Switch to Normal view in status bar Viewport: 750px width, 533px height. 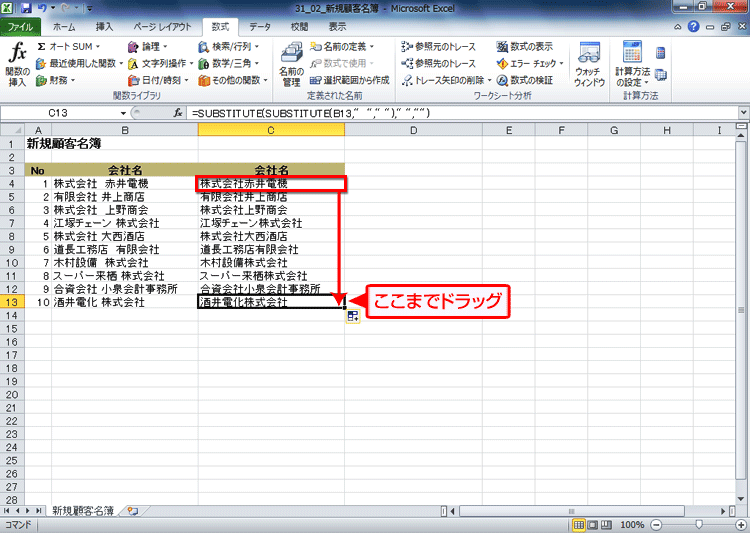[x=579, y=525]
